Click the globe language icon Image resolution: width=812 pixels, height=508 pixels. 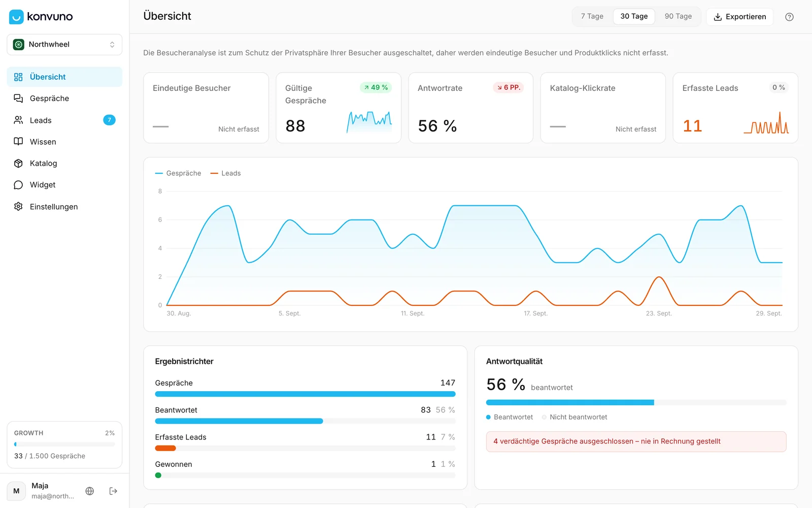[90, 491]
